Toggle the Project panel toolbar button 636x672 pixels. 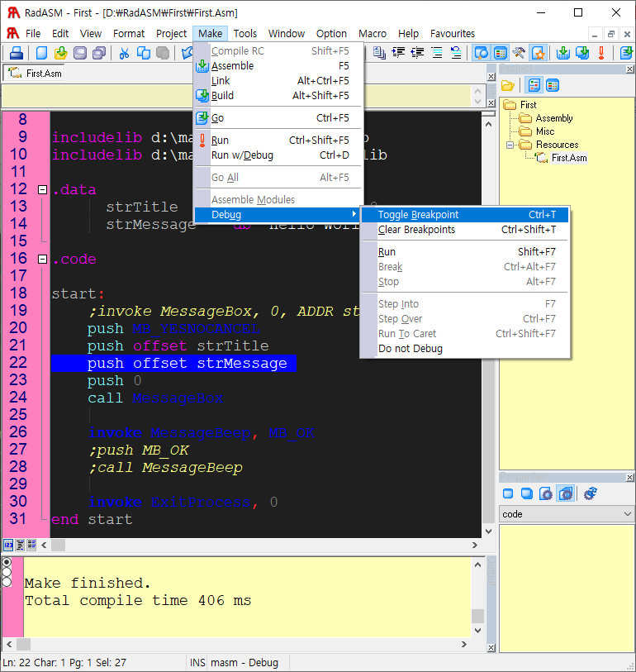click(x=482, y=53)
